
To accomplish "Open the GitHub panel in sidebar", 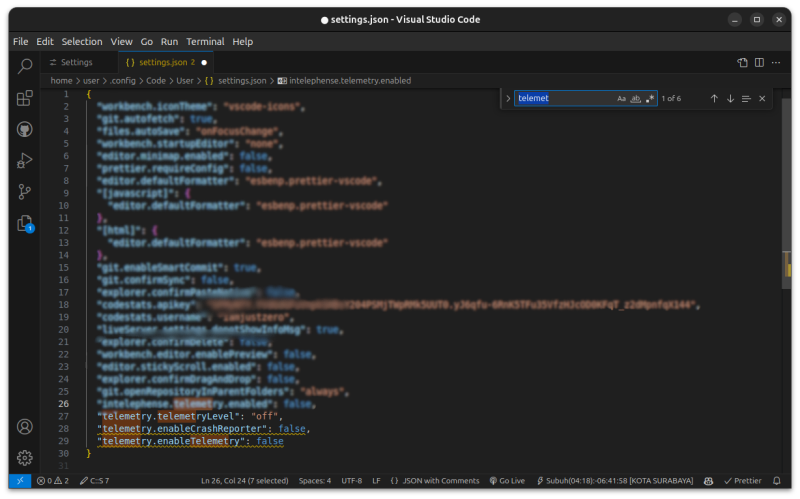I will coord(25,129).
